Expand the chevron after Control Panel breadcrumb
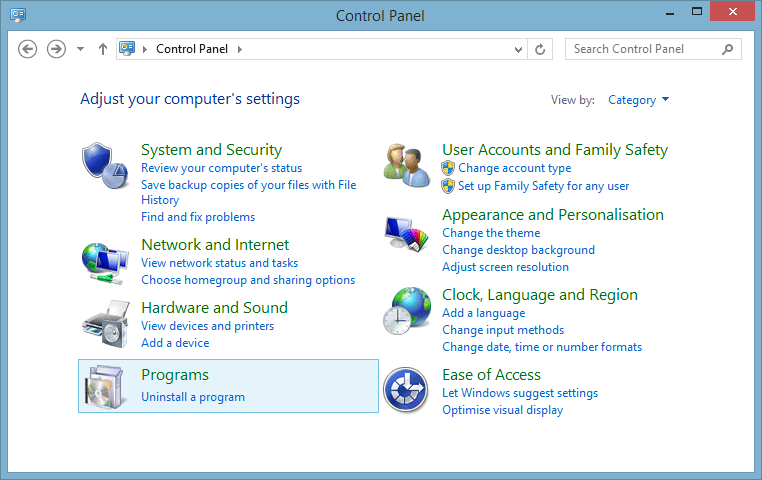Image resolution: width=762 pixels, height=480 pixels. 240,49
